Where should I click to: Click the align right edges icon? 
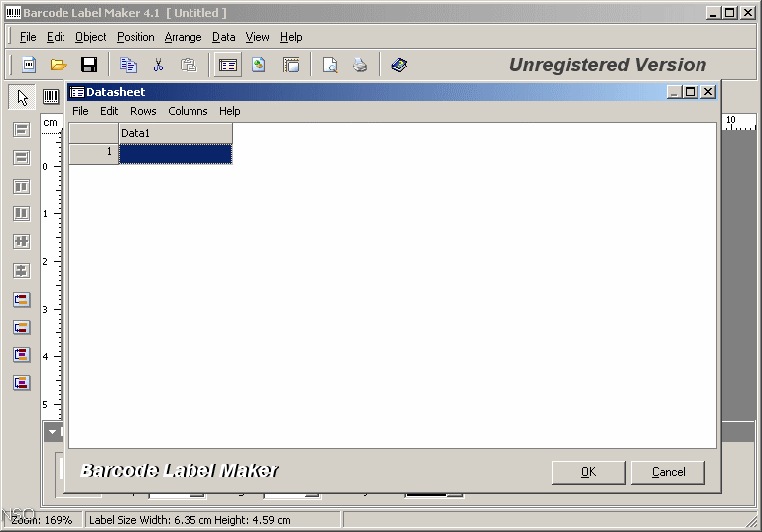22,158
